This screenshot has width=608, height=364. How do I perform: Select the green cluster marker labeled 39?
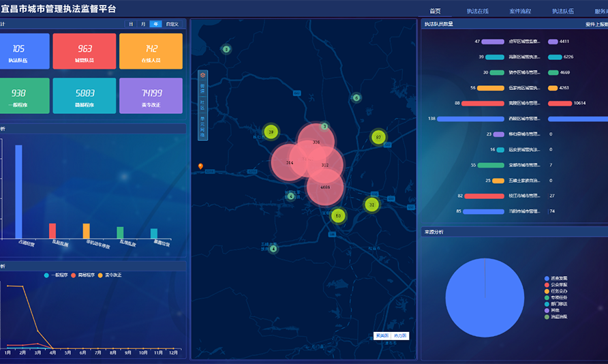click(271, 132)
